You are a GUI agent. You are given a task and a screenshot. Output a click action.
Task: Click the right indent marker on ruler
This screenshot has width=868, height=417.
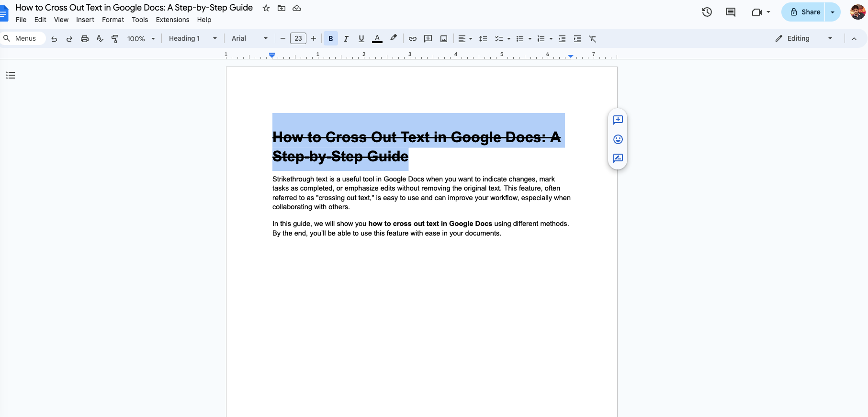tap(571, 56)
